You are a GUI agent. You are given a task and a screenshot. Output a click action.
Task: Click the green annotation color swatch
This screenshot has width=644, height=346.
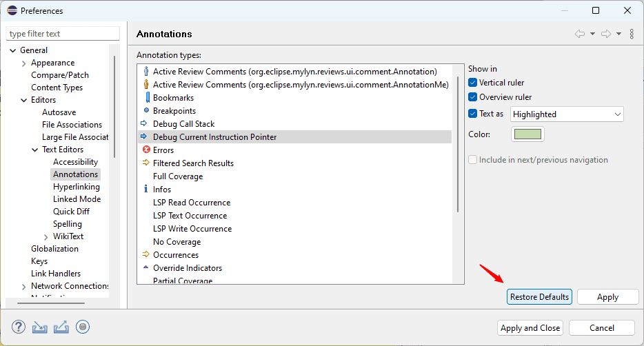[x=527, y=134]
